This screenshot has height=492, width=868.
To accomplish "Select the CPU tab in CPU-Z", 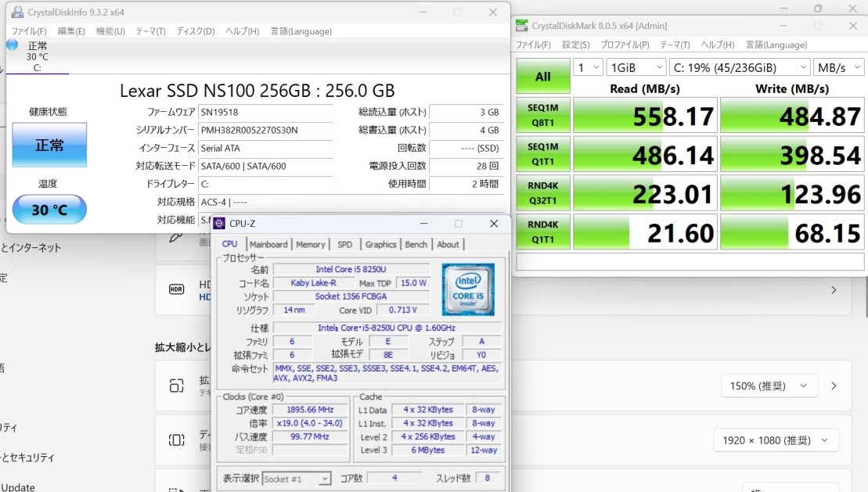I will [x=230, y=244].
